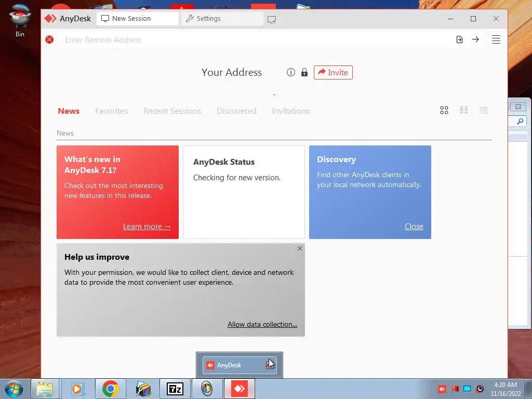Click the search icon in background window
Viewport: 532px width, 399px height.
pos(520,121)
